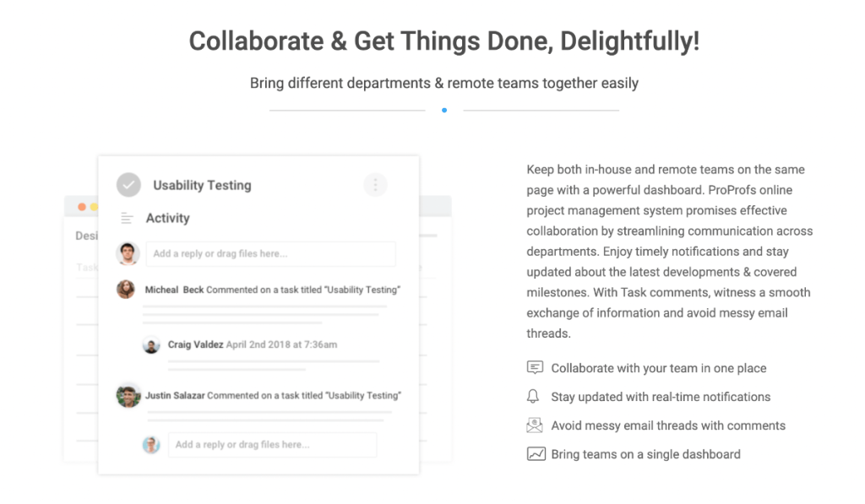
Task: Click the "Usability Testing" task title
Action: pyautogui.click(x=202, y=185)
